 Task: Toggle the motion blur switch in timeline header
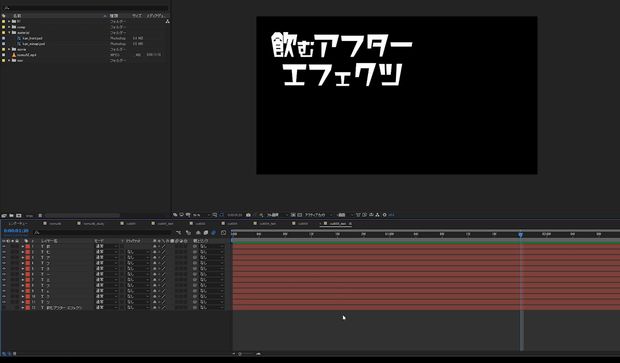click(x=214, y=233)
